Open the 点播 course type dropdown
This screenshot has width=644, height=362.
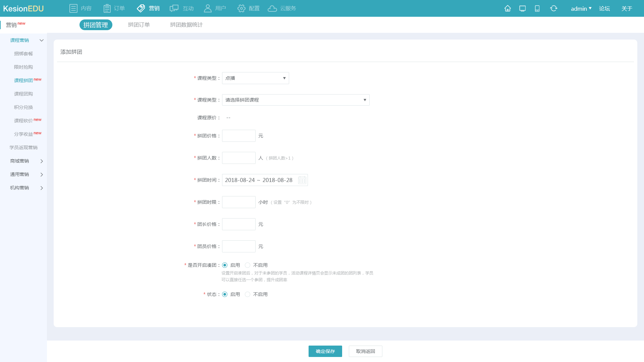[255, 78]
